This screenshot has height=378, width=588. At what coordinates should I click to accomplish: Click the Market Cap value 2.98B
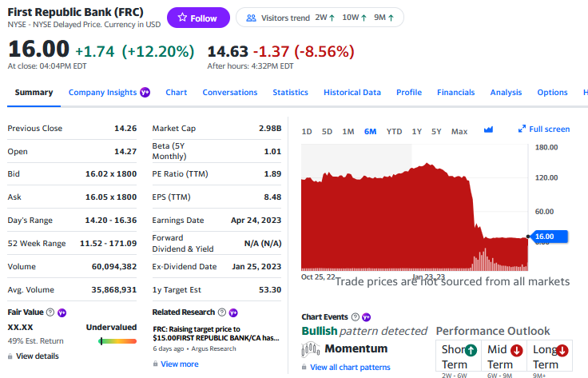270,128
